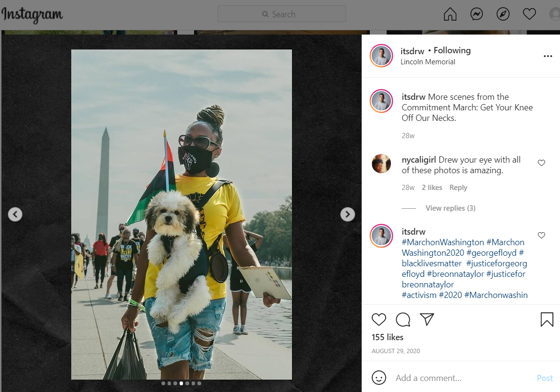
Task: Like the post with heart icon
Action: [x=379, y=320]
